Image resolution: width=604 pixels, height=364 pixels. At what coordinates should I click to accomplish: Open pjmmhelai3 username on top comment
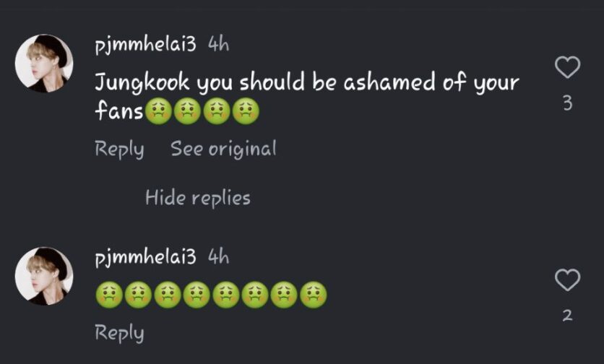click(145, 45)
